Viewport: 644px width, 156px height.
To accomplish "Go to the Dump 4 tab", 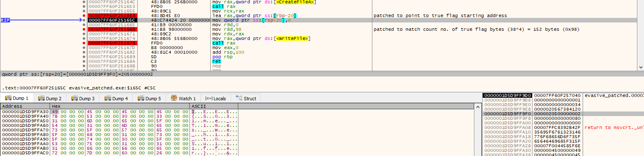I will pyautogui.click(x=117, y=99).
